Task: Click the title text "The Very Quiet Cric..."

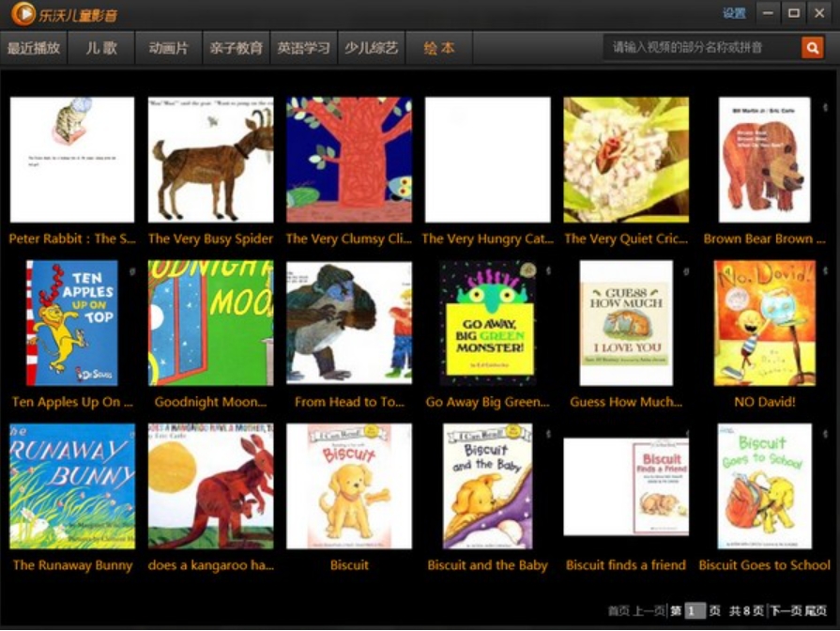Action: [x=626, y=239]
